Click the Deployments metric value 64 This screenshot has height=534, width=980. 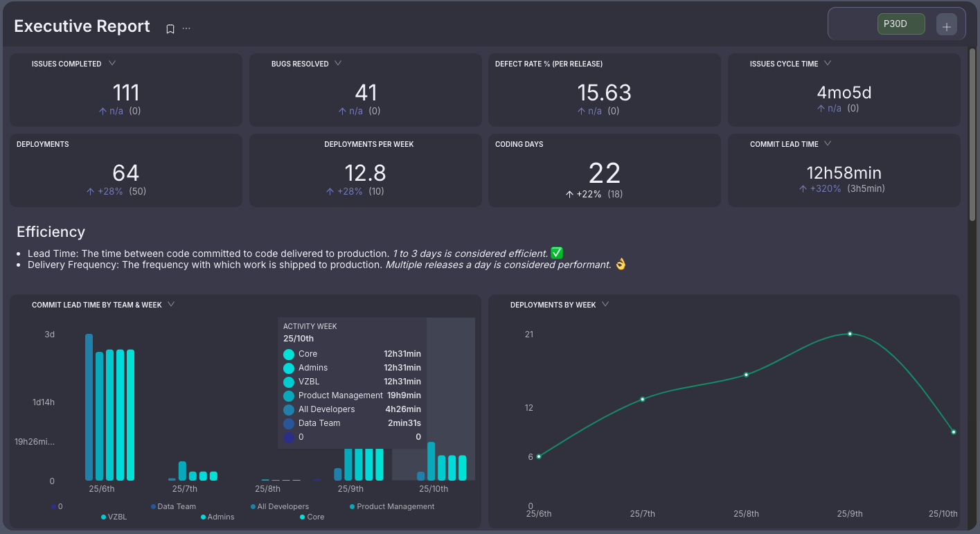(125, 172)
